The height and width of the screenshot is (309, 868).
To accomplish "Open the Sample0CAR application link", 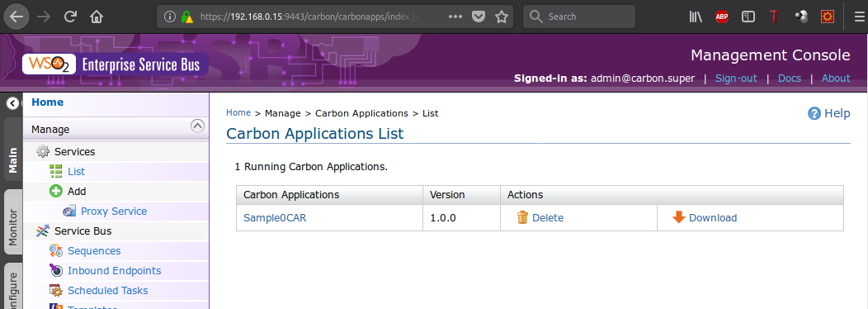I will 275,217.
